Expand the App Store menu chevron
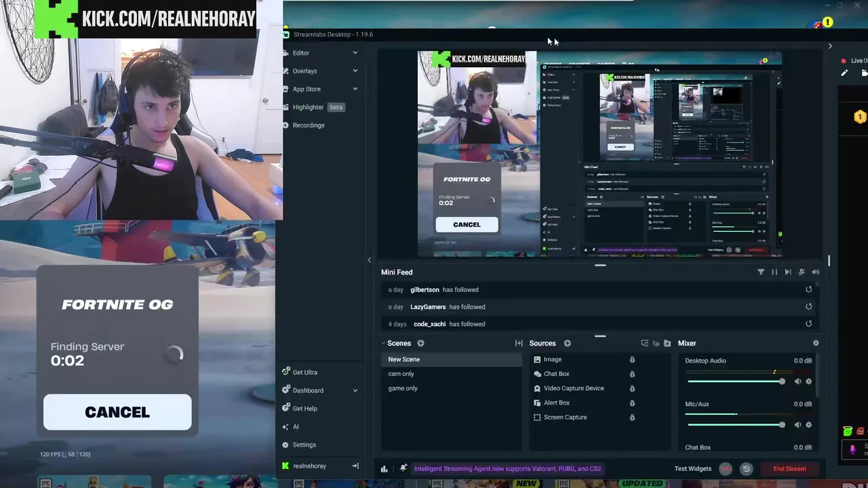 tap(355, 89)
